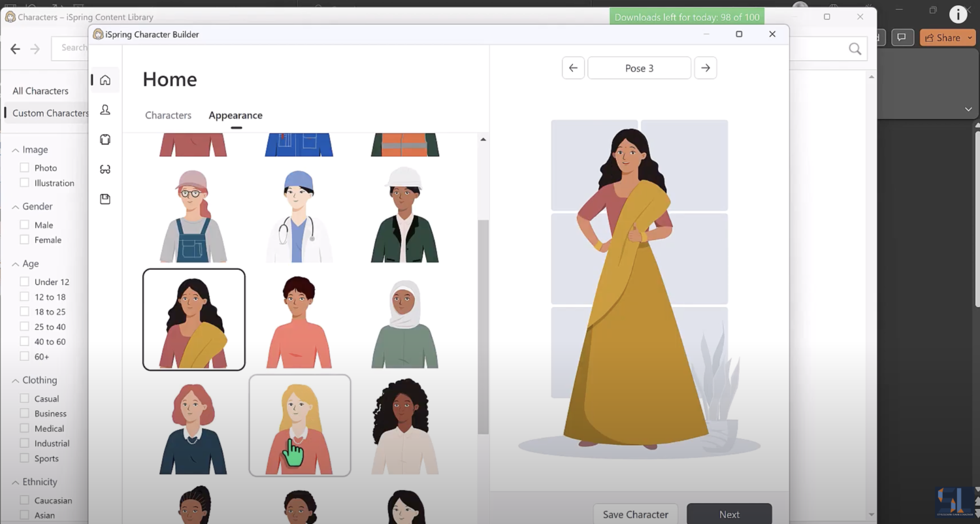Check the Business clothing filter
The image size is (980, 524).
pos(25,414)
